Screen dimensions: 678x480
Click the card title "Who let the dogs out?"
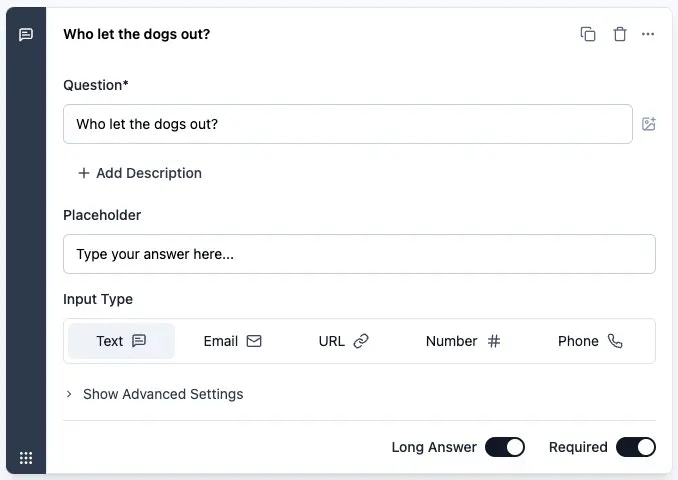click(x=137, y=34)
